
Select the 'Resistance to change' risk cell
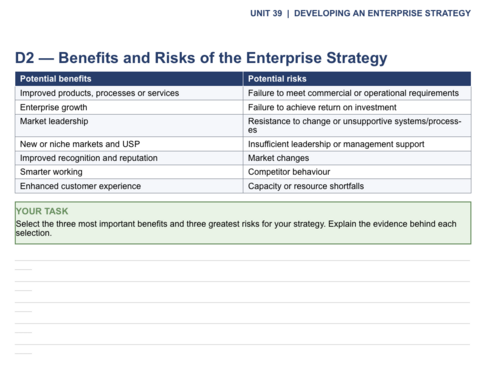357,126
